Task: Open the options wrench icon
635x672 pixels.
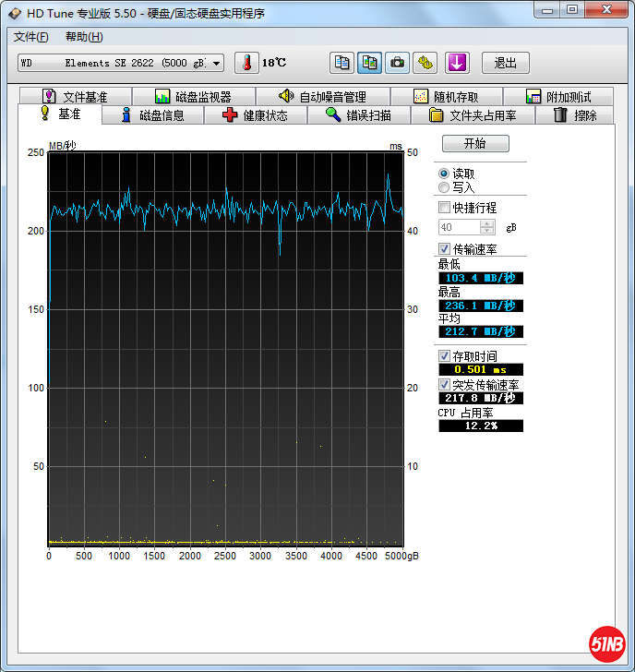Action: [425, 63]
